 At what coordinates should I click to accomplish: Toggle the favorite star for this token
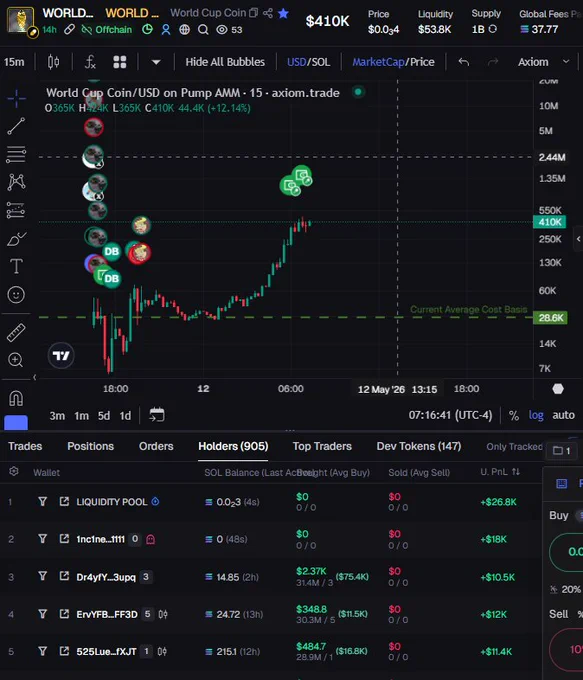tap(283, 13)
